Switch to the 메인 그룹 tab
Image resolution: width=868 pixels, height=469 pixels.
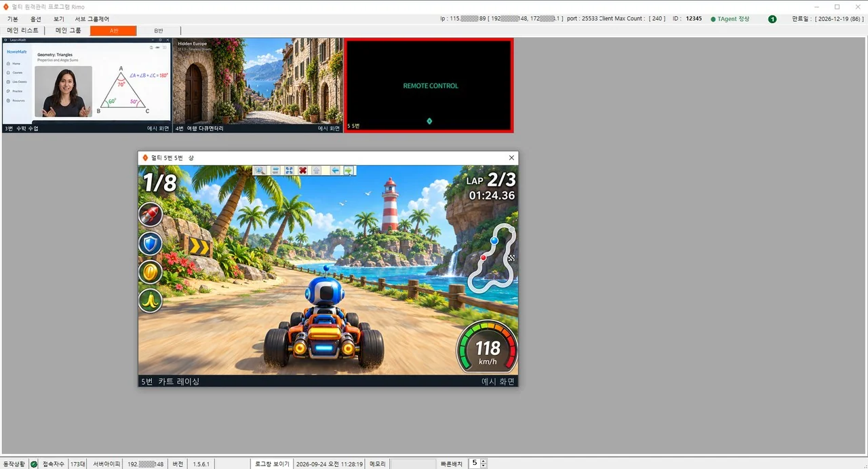click(x=68, y=31)
